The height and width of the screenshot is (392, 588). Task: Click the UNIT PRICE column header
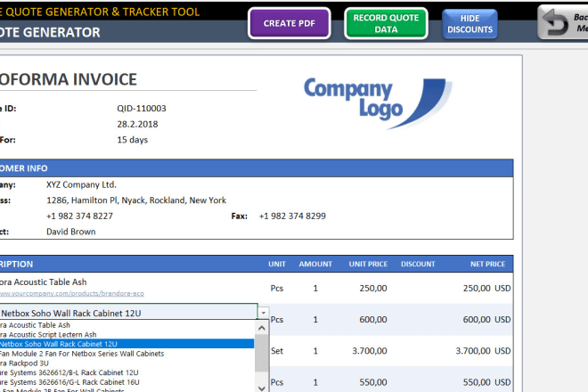368,264
